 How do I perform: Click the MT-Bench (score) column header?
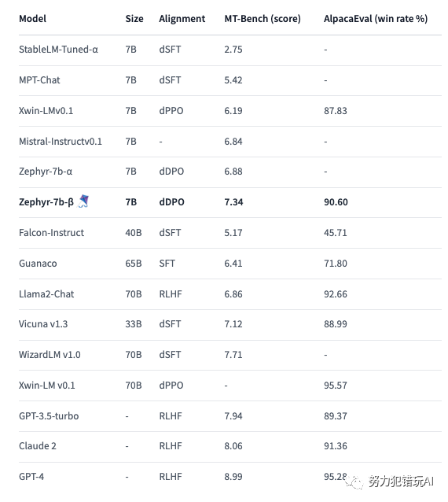pos(263,19)
